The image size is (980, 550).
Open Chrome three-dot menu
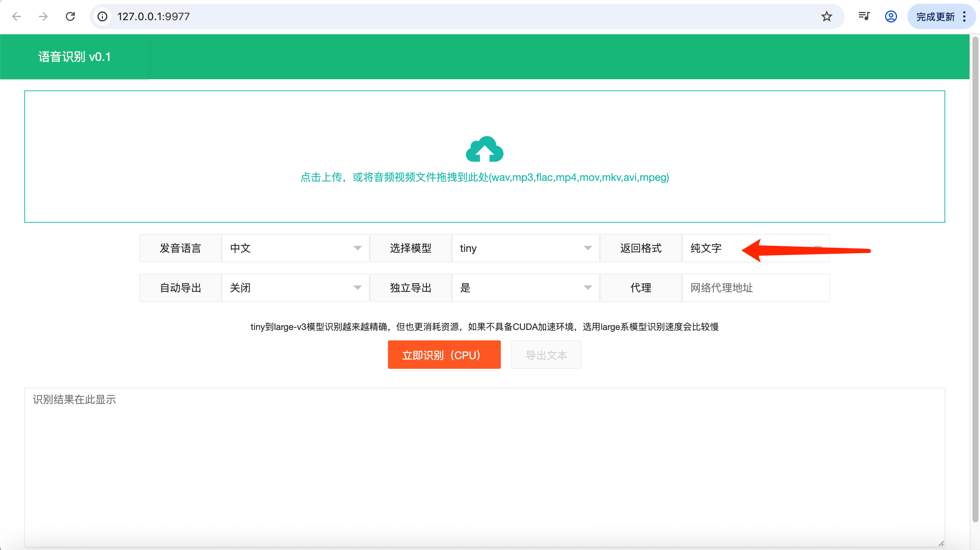(x=964, y=16)
